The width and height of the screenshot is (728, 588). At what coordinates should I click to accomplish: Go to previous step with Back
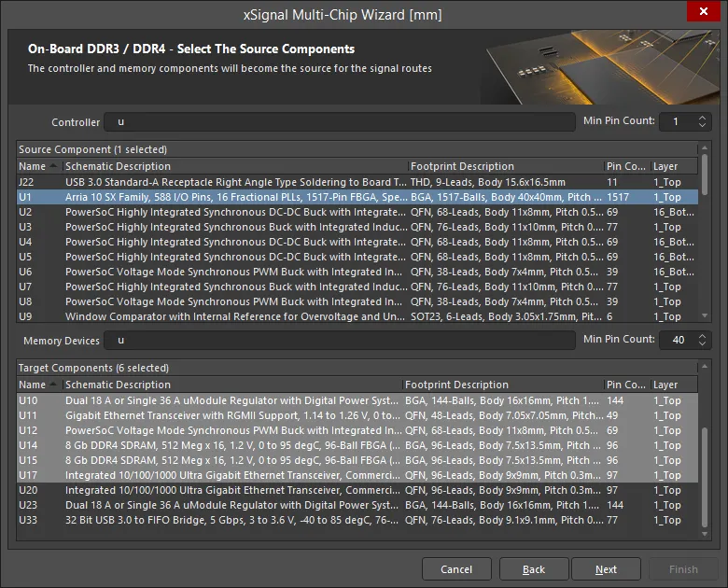tap(534, 569)
